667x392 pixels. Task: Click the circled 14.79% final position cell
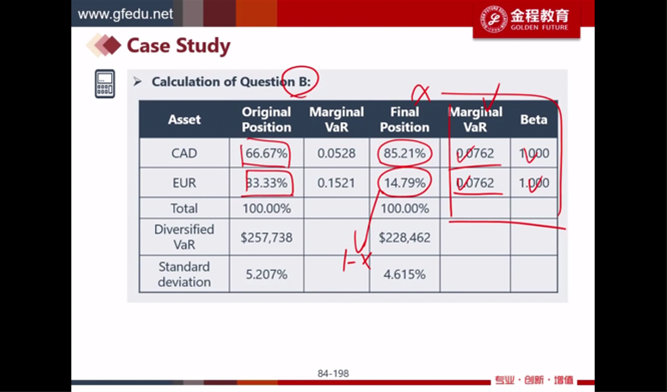tap(405, 183)
